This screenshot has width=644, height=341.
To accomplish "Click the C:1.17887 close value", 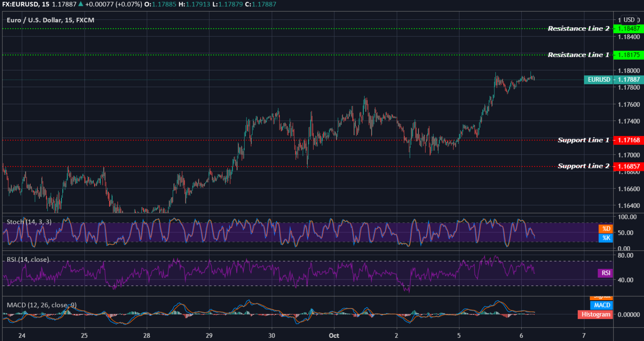I will tap(260, 4).
